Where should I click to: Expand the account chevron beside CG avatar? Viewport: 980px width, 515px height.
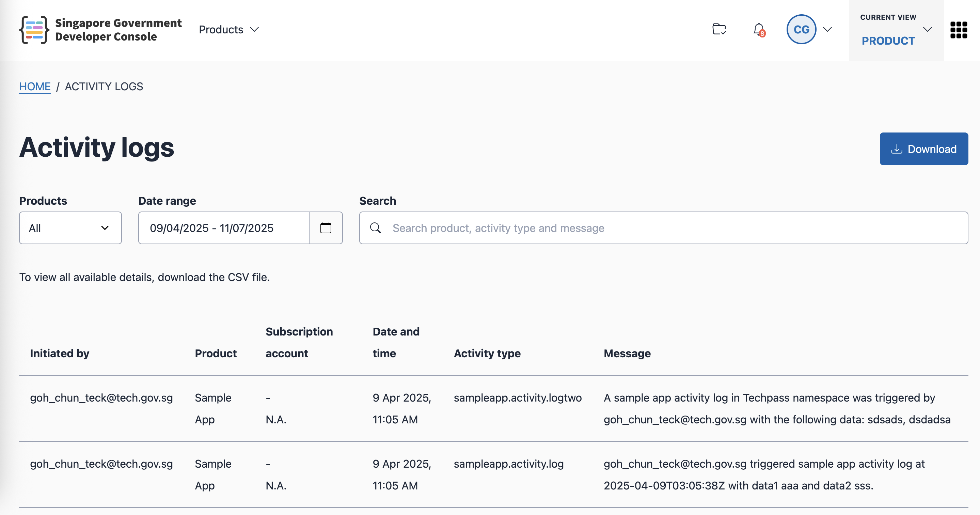coord(827,29)
